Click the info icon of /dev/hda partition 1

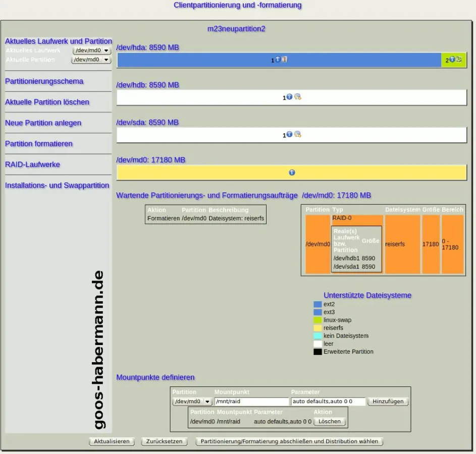click(x=278, y=60)
